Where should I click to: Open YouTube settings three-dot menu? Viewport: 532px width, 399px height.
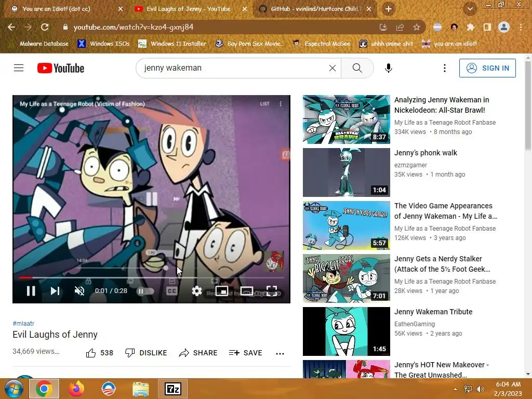(445, 68)
